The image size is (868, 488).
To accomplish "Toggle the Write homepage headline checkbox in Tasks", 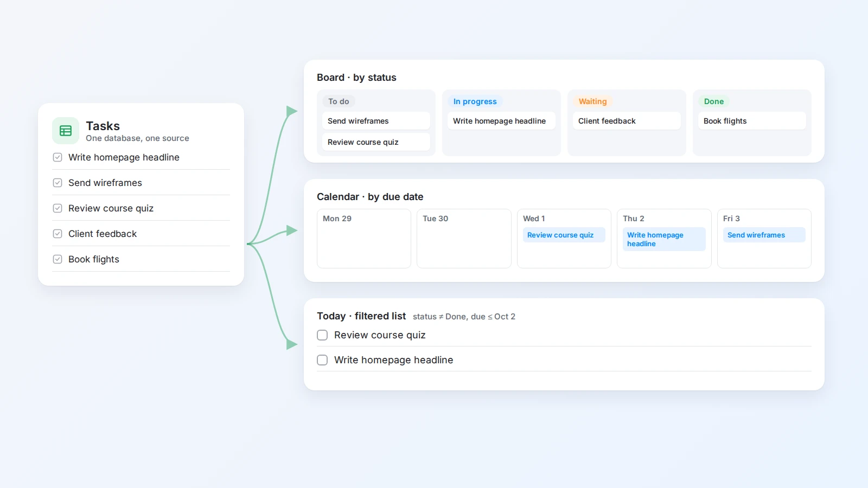I will (58, 157).
